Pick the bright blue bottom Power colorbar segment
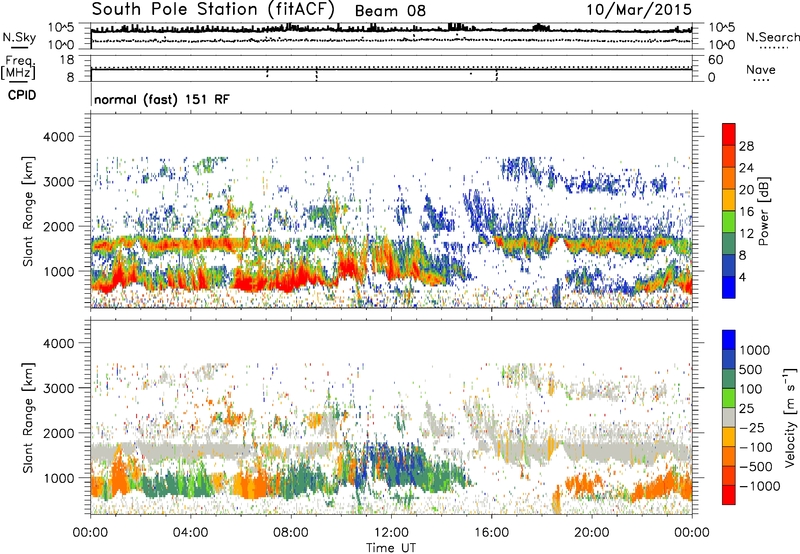800x554 pixels. 729,288
